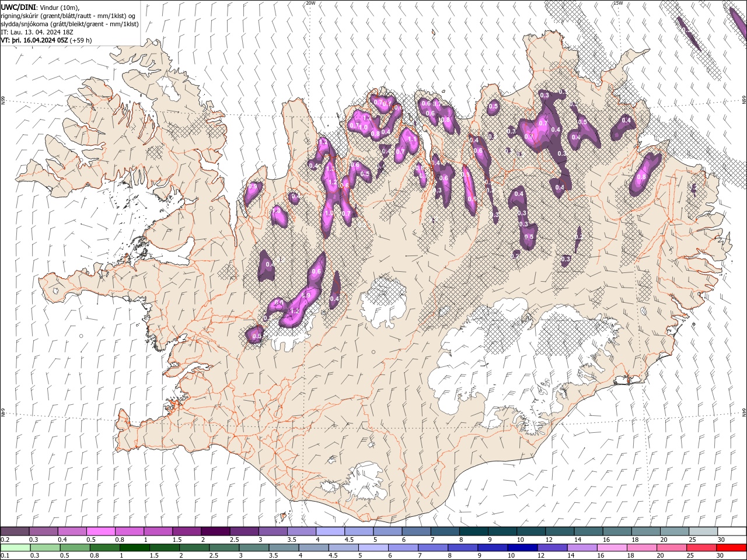Viewport: 747px width, 560px height.
Task: Select the deep blue lower swatch starting at 10
Action: [x=522, y=547]
